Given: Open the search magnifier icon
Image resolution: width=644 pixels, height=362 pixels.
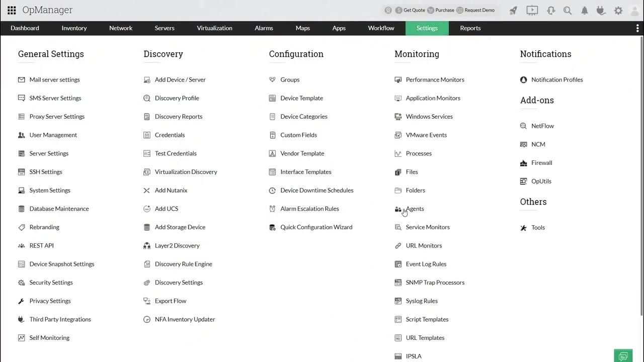Looking at the screenshot, I should [568, 10].
